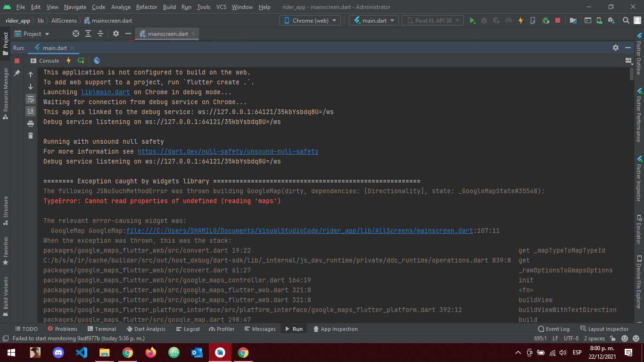This screenshot has width=644, height=362.
Task: Expand the main.dart run configuration dropdown
Action: click(x=374, y=21)
